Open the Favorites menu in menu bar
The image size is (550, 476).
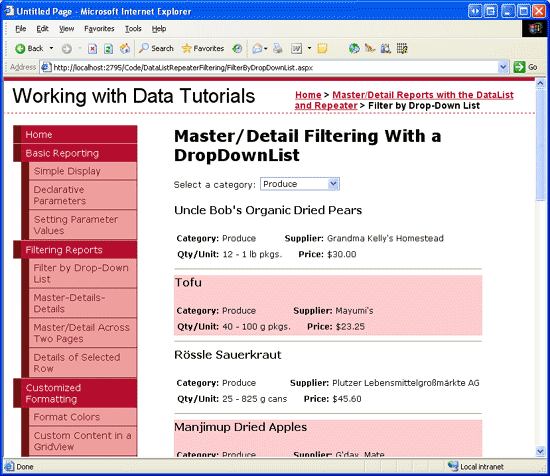(x=99, y=29)
